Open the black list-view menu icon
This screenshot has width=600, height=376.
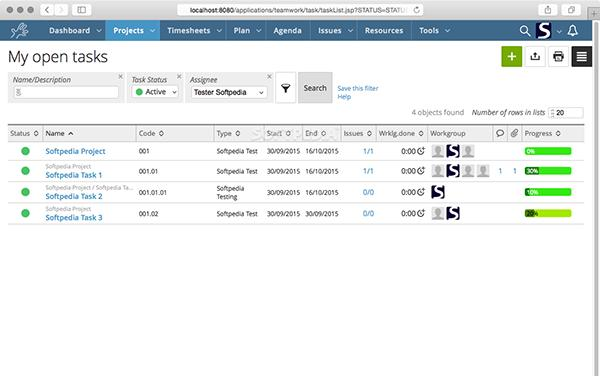[582, 57]
